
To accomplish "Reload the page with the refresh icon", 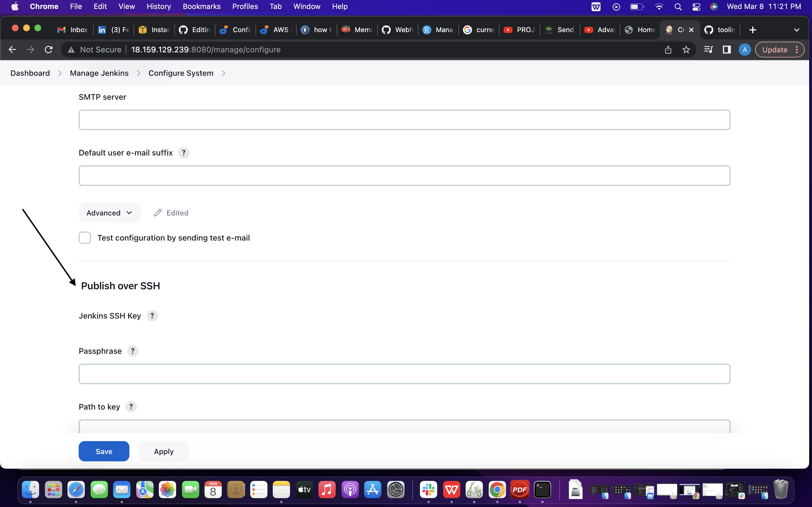I will tap(49, 49).
